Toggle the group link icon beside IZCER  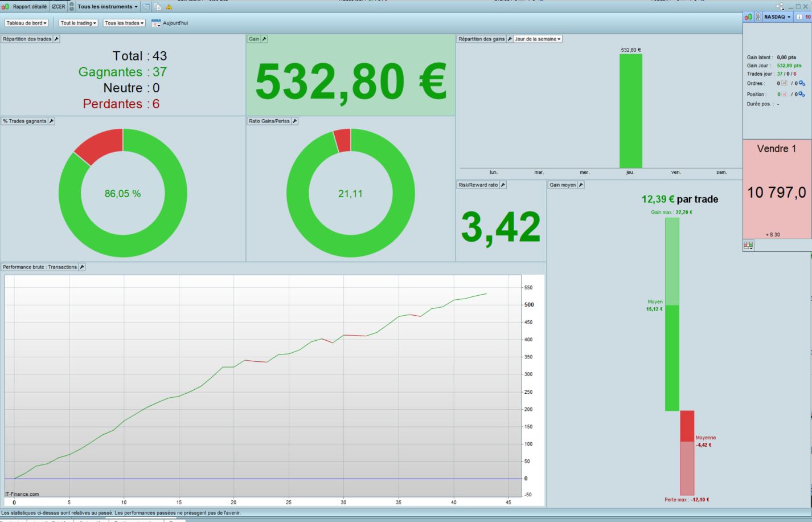72,7
